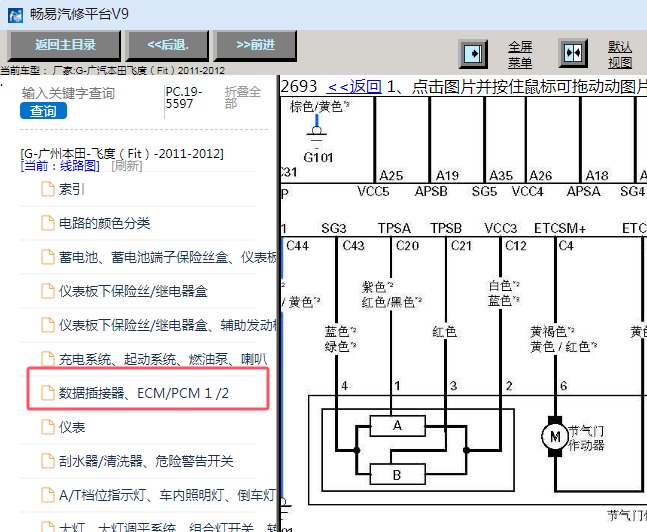Click the blue 查询 search button
This screenshot has height=532, width=647.
click(43, 111)
